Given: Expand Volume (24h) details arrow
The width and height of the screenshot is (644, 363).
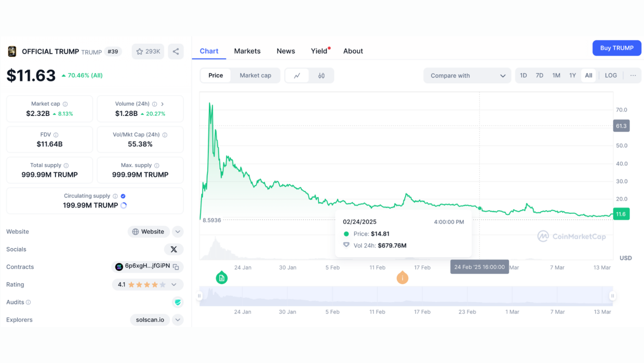Looking at the screenshot, I should 162,104.
